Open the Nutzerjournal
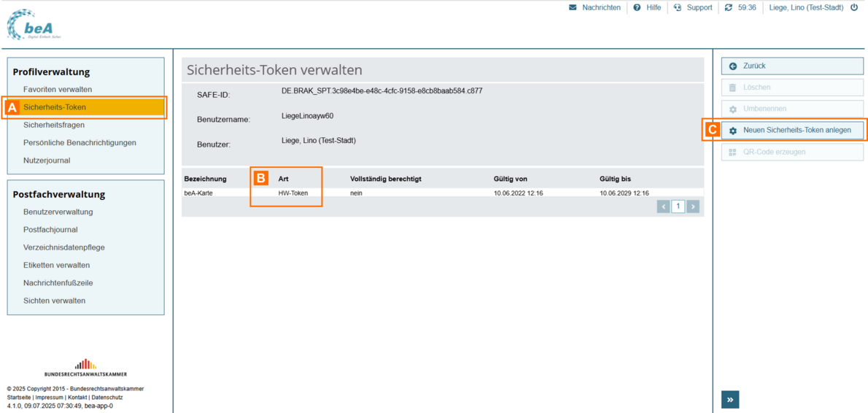Viewport: 868px width, 413px height. [47, 161]
